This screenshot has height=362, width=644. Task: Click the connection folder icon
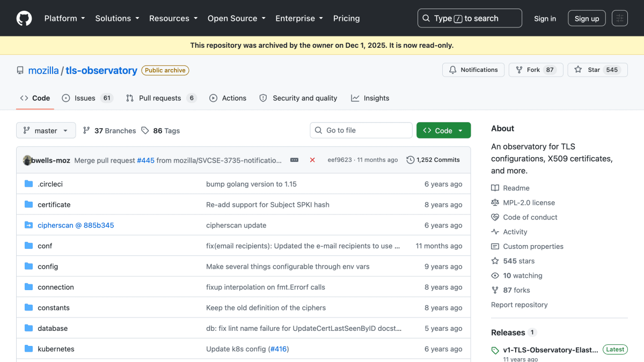(x=28, y=287)
